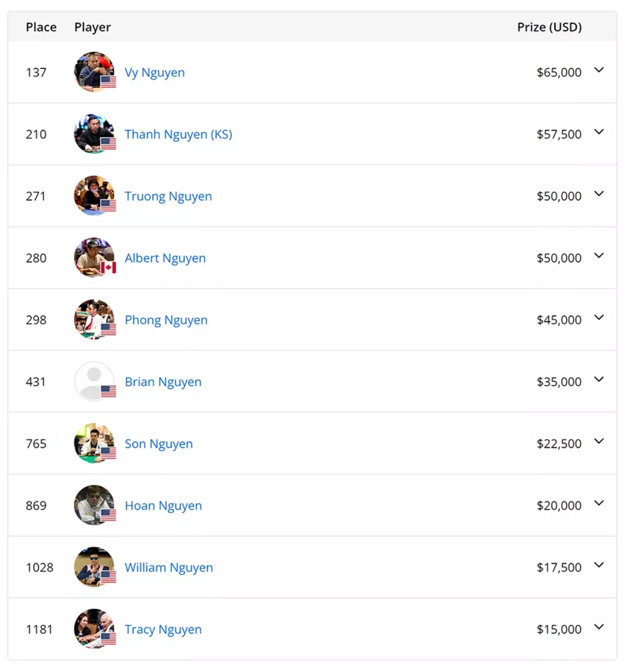This screenshot has height=672, width=627.
Task: Click Brian Nguyen's placeholder avatar icon
Action: tap(94, 381)
